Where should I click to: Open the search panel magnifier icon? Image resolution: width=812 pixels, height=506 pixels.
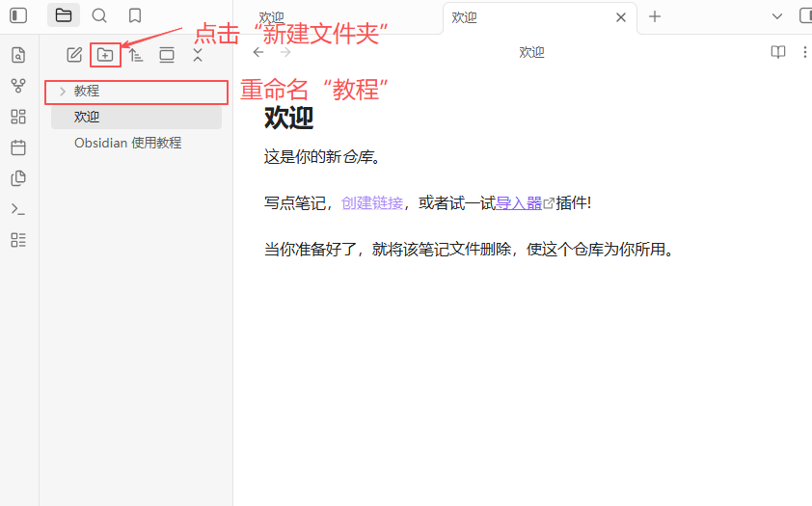99,15
